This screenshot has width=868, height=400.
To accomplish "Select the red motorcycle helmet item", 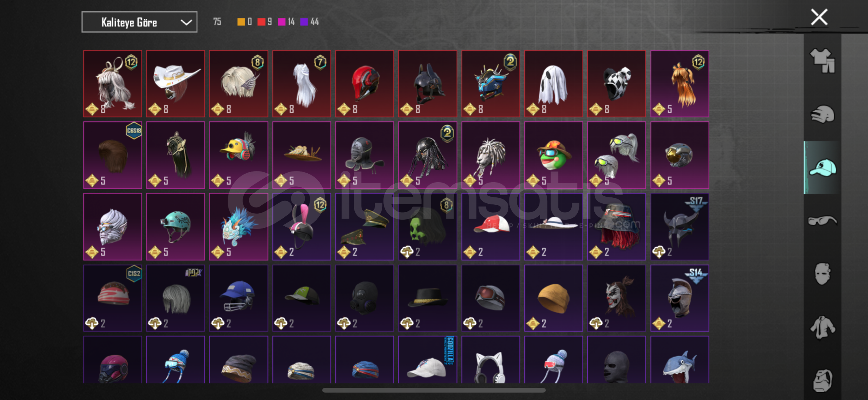I will (x=364, y=84).
